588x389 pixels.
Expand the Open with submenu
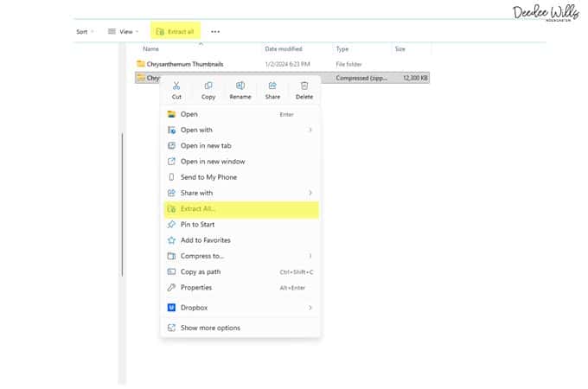point(241,130)
